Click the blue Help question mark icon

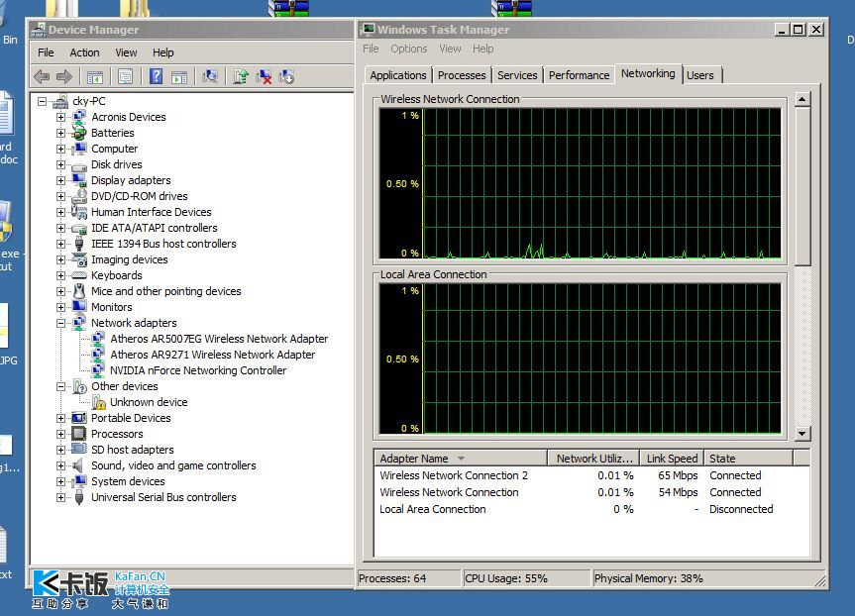(x=156, y=77)
